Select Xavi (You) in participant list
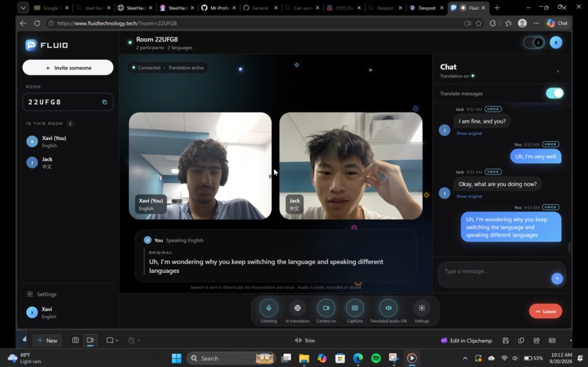 tap(68, 142)
